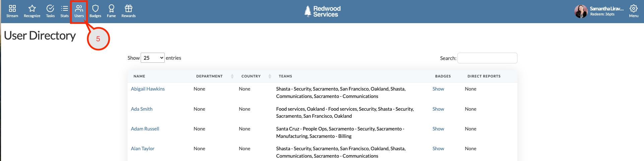This screenshot has height=161, width=644.
Task: Open Ada Smith's profile link
Action: point(142,109)
